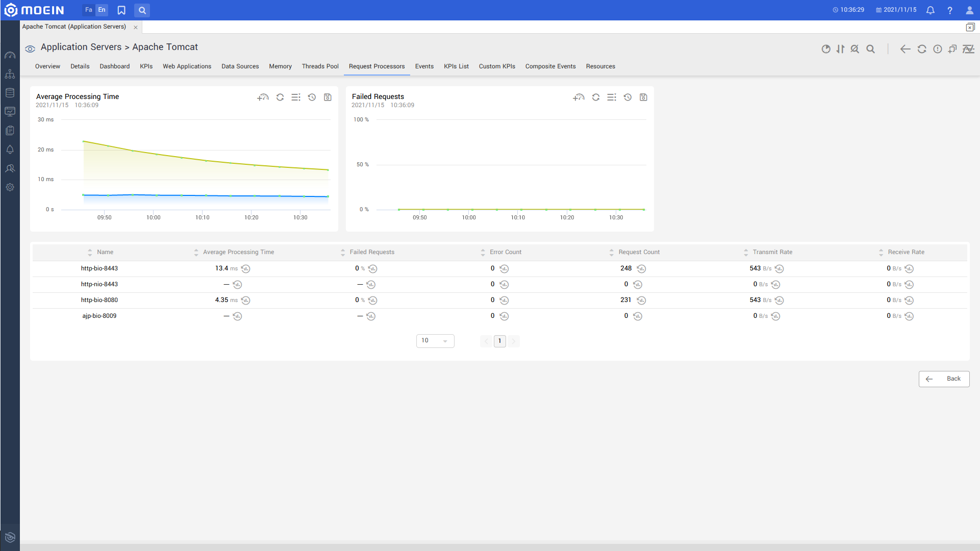980x551 pixels.
Task: Click the bookmark icon in top bar
Action: click(x=121, y=10)
